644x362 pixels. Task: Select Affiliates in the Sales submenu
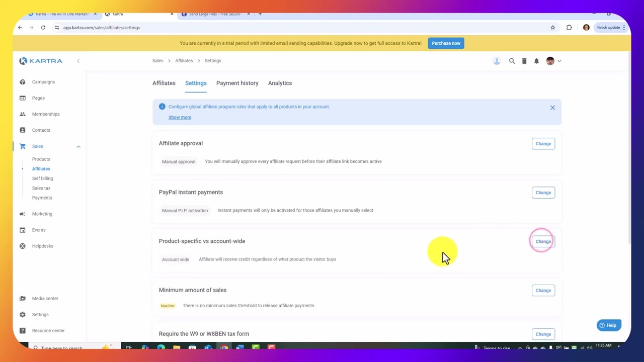coord(41,169)
